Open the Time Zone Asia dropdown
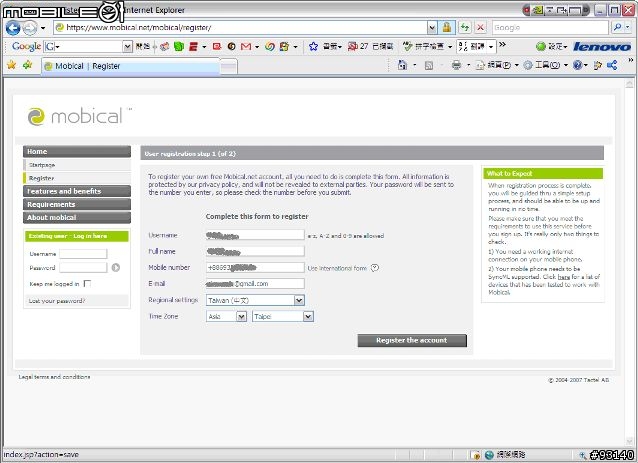638x463 pixels. 226,317
